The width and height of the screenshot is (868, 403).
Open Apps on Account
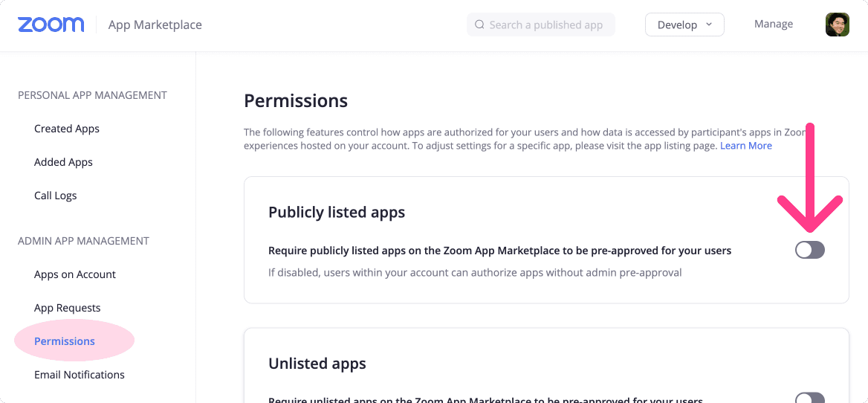tap(75, 274)
